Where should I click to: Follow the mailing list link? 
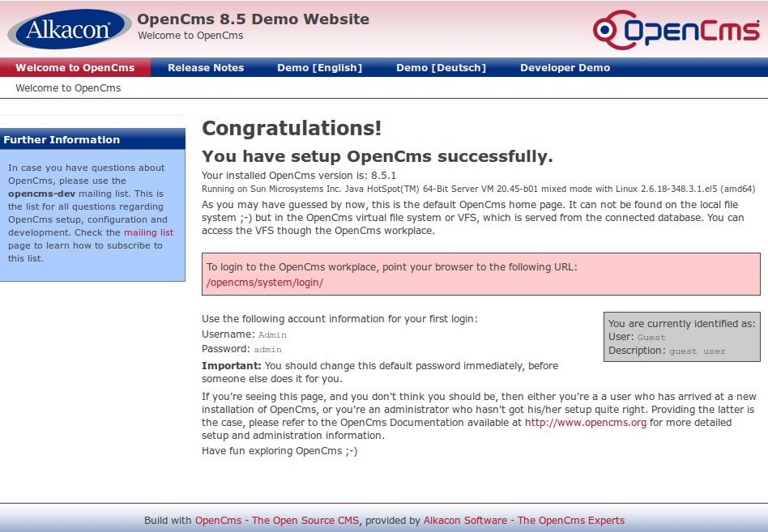click(148, 232)
